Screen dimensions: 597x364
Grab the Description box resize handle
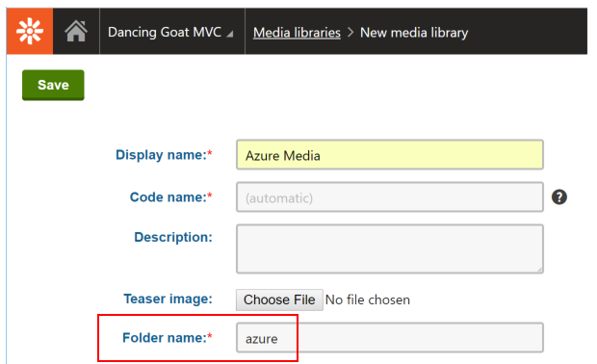click(x=539, y=270)
